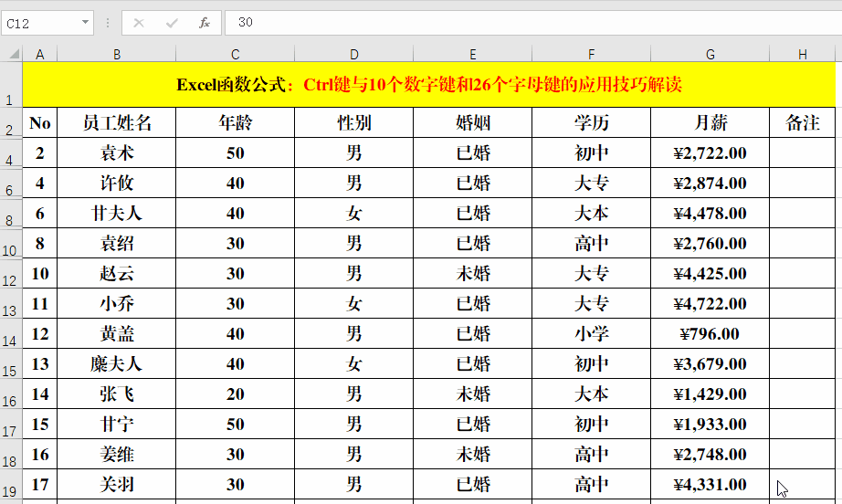Click the salary cell ¥2,722.00
This screenshot has height=504, width=842.
pos(710,153)
